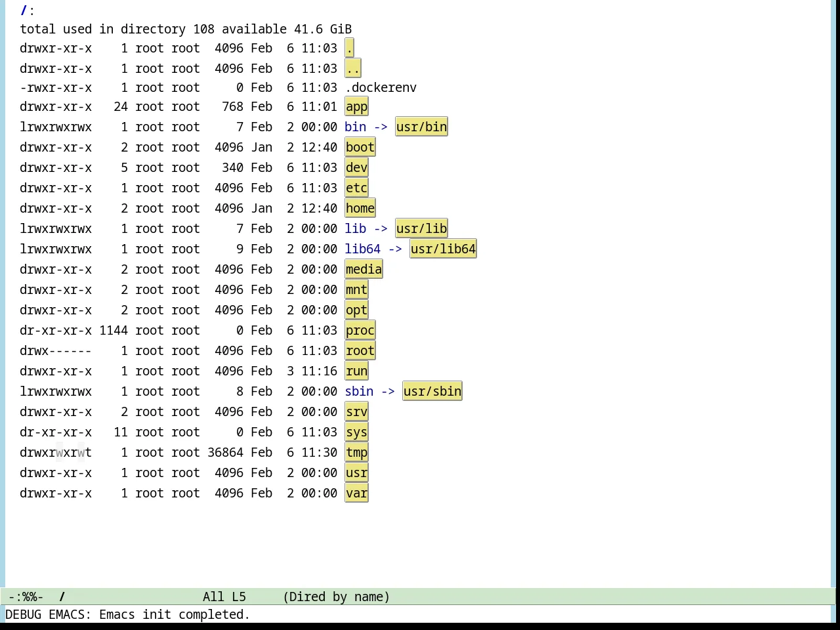
Task: Click the lib64 symlink name
Action: tap(362, 249)
